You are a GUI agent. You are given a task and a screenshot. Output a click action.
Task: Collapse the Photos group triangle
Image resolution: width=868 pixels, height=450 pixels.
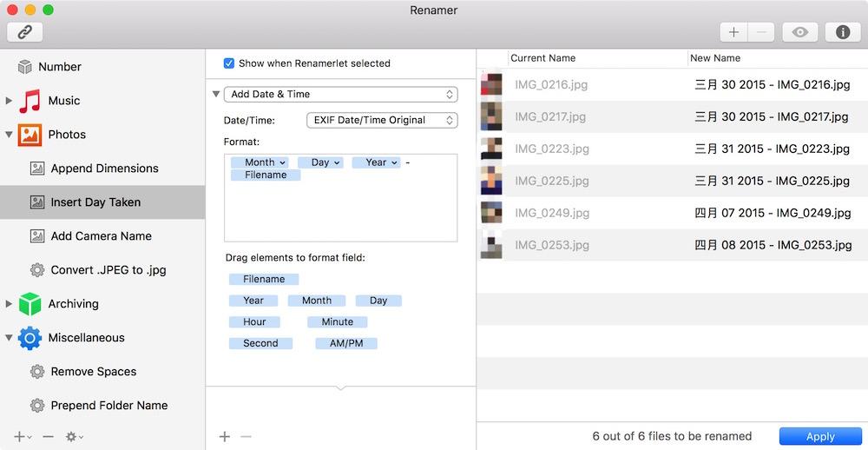coord(9,134)
